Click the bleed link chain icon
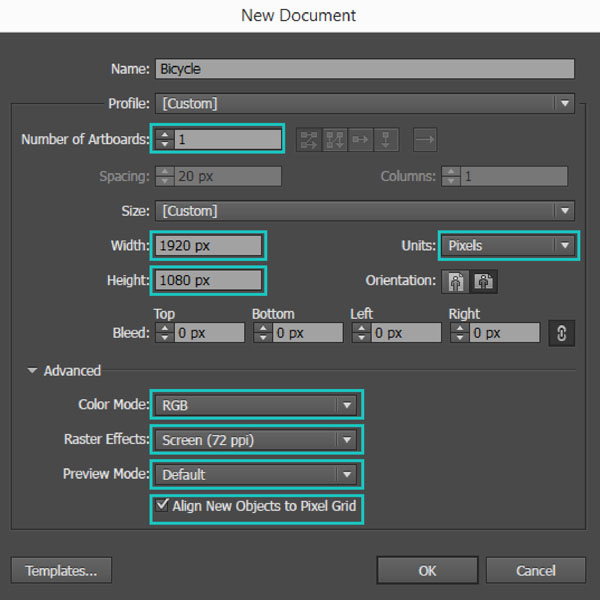Image resolution: width=600 pixels, height=600 pixels. tap(561, 333)
